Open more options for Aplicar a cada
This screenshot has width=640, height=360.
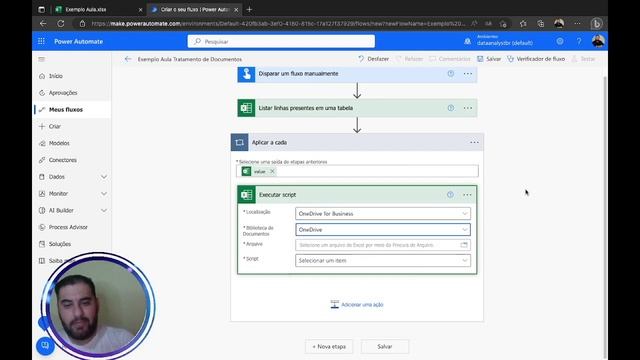pos(474,142)
